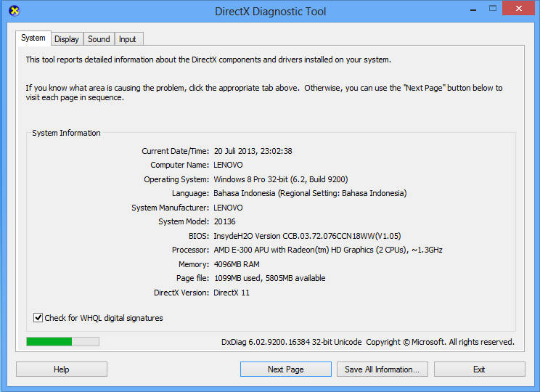Click 'Windows 8 Pro 32-bit (6.2, Build 9200)'
The width and height of the screenshot is (540, 392).
point(281,179)
